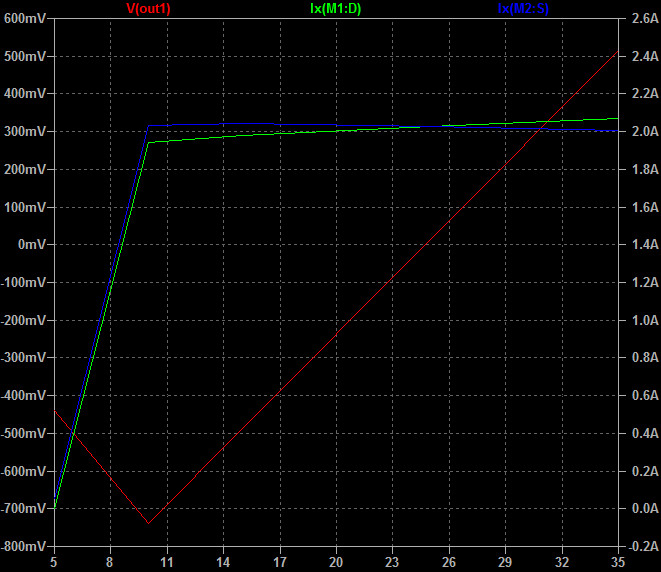661x572 pixels.
Task: Click the -0.2A right axis label
Action: 643,546
